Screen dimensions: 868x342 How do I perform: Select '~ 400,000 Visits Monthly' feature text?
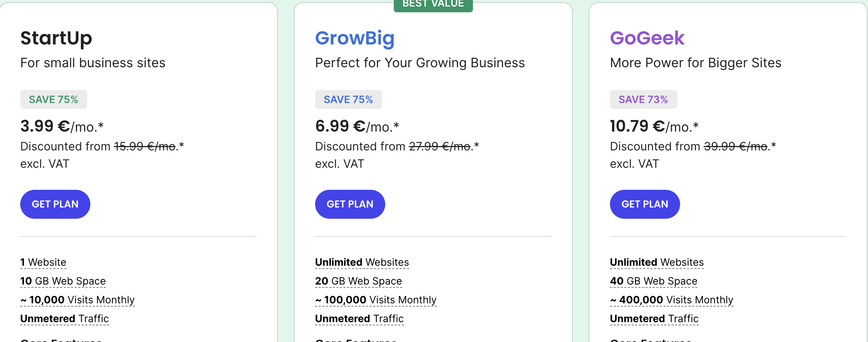coord(671,300)
